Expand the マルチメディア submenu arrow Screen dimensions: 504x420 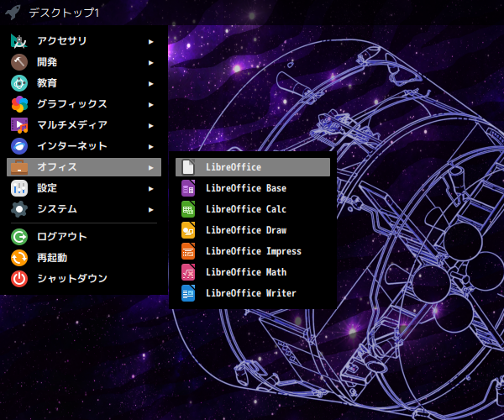pyautogui.click(x=150, y=126)
